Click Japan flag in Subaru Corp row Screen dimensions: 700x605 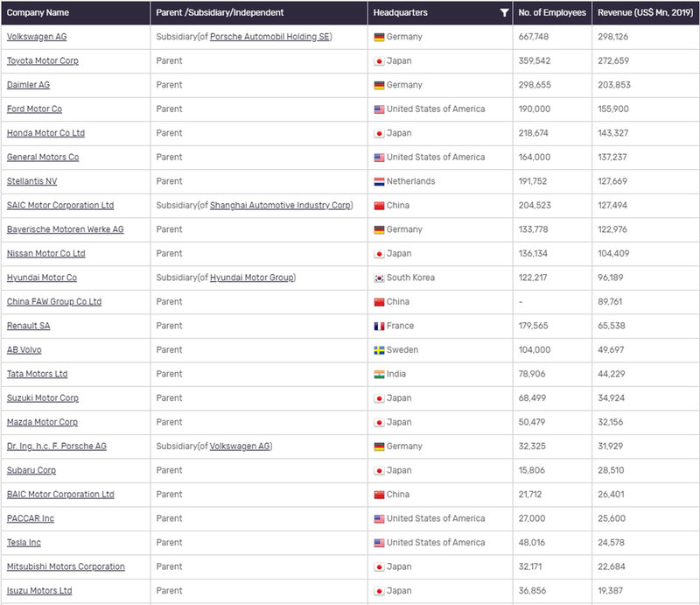[379, 471]
